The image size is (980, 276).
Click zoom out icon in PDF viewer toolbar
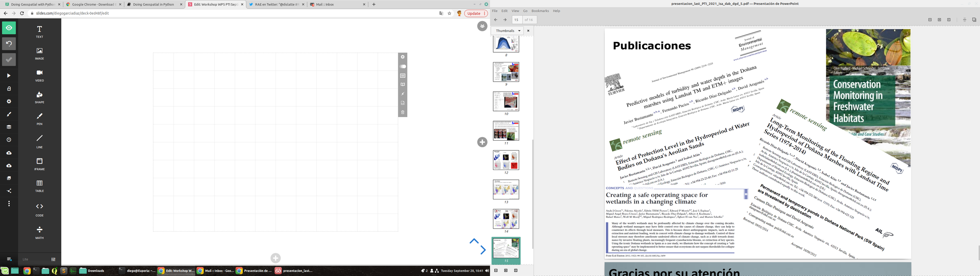930,20
